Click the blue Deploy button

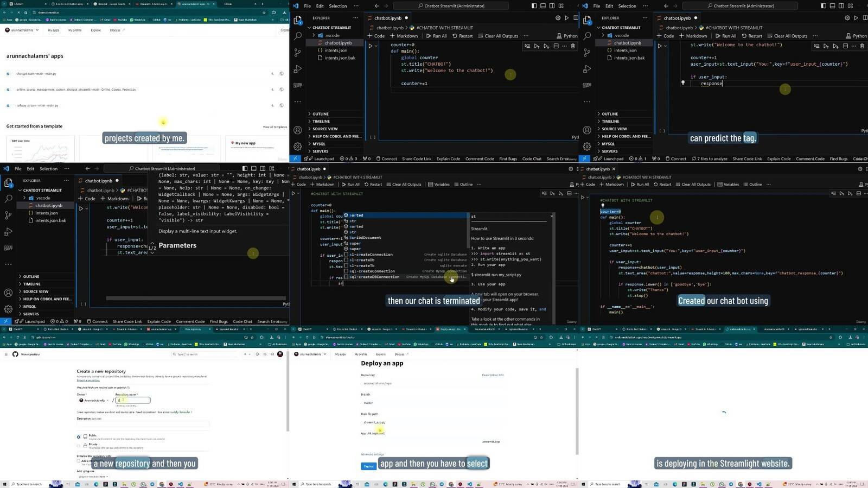coord(368,466)
